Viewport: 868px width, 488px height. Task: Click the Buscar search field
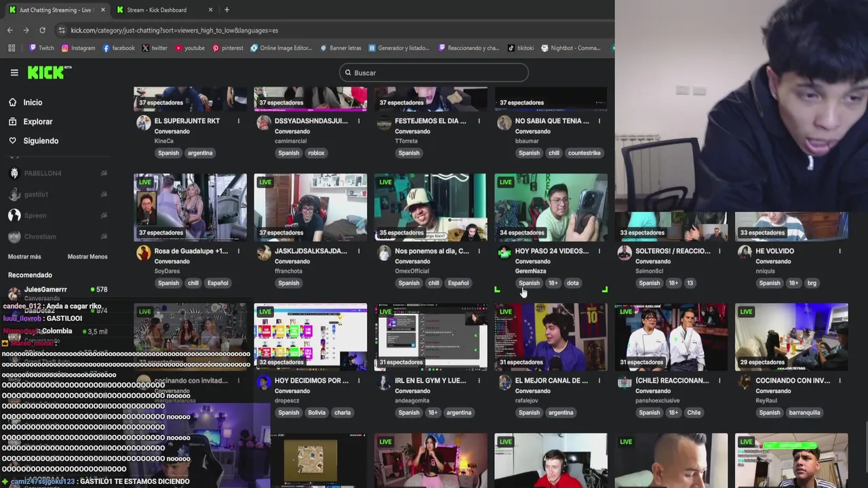point(433,73)
